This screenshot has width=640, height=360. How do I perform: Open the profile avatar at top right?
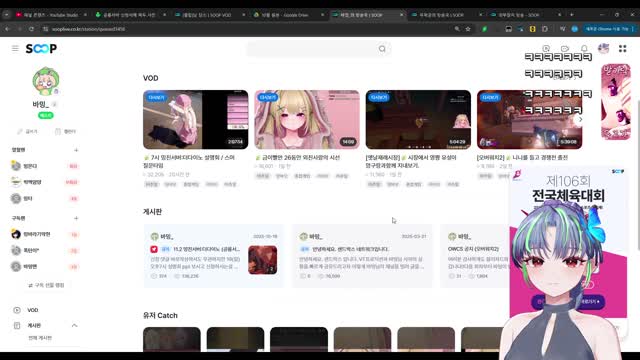(603, 49)
